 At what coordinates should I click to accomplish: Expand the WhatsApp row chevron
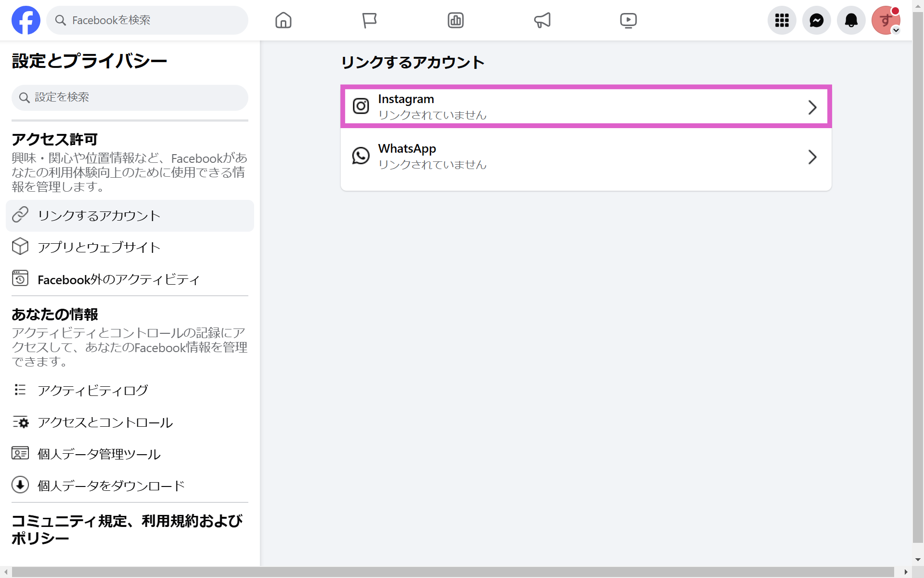812,157
